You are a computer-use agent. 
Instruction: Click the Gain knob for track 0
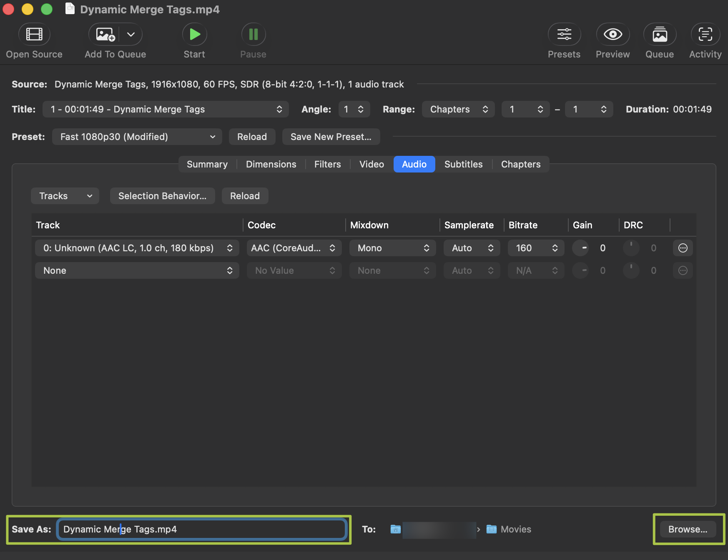pos(580,248)
